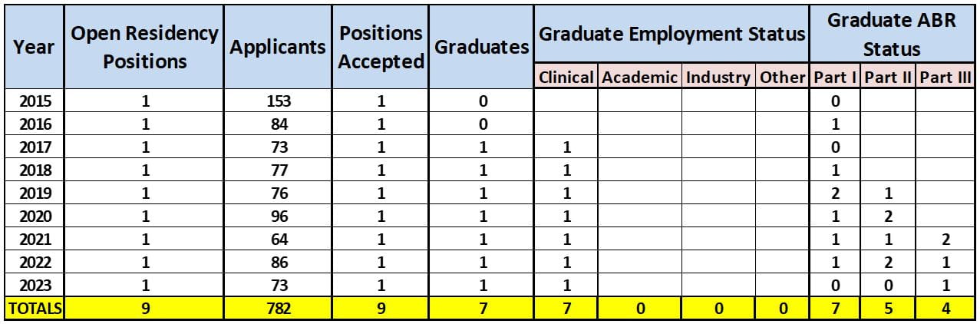This screenshot has width=980, height=324.
Task: Select the 64 applicants cell for 2021
Action: (x=278, y=240)
